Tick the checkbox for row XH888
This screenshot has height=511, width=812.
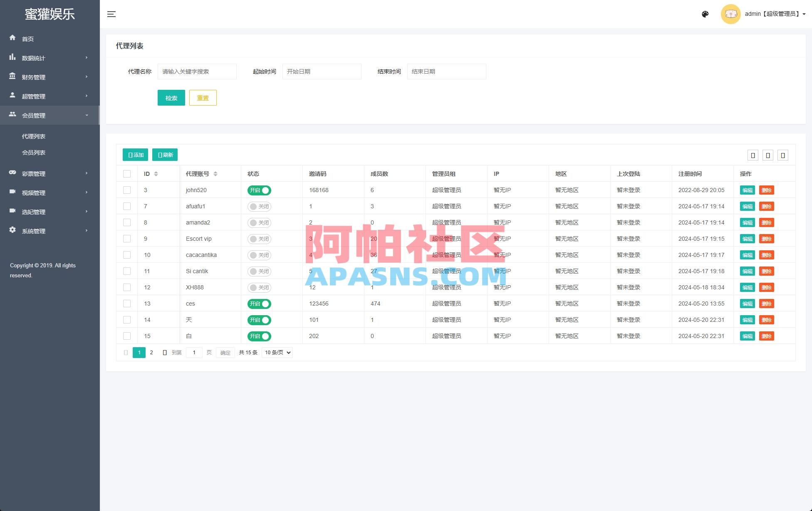[x=127, y=287]
